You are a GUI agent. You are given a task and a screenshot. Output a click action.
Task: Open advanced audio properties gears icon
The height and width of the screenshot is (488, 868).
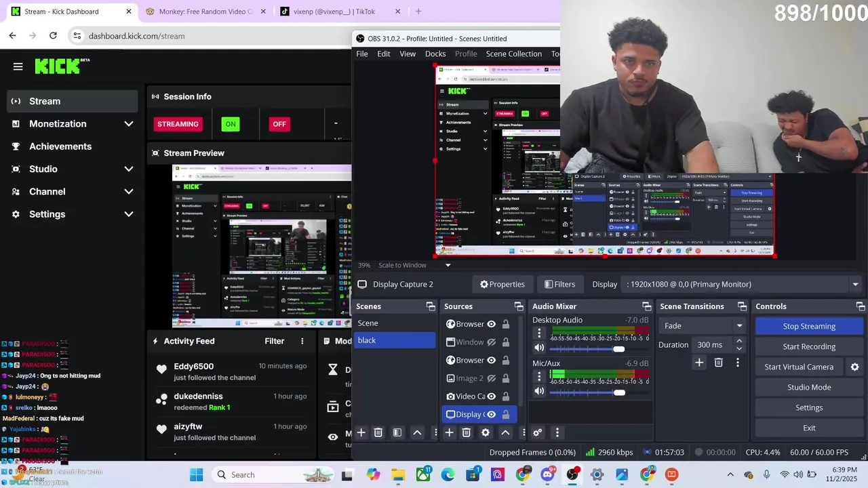pos(537,432)
